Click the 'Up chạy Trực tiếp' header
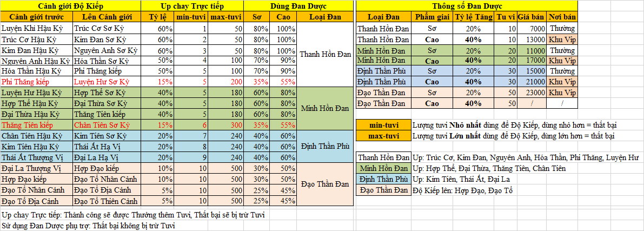 pos(192,6)
